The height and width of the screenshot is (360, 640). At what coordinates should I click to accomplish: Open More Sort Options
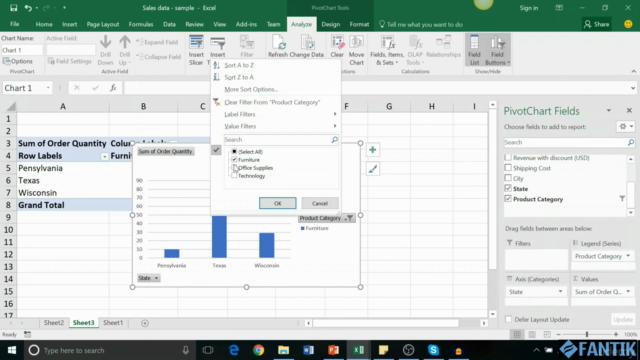click(251, 89)
